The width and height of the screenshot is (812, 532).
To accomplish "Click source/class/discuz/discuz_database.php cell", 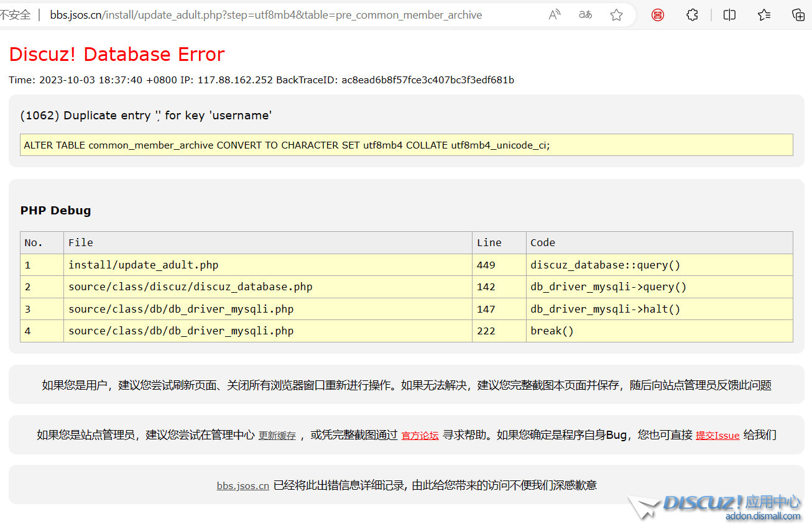I will tap(268, 287).
